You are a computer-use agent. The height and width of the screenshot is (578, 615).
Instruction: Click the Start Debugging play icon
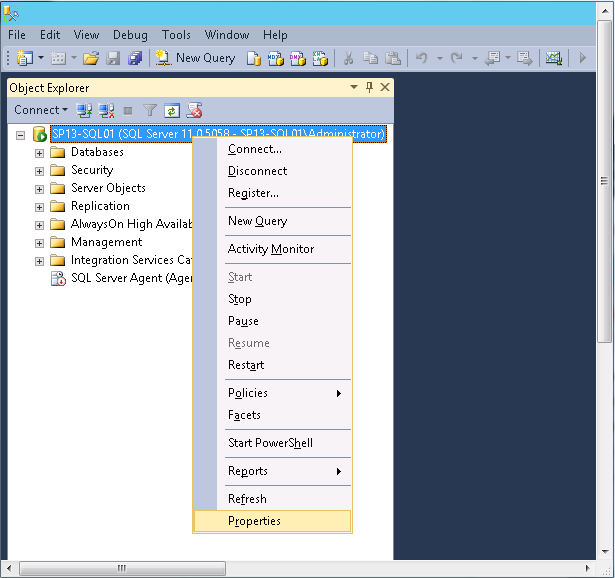point(583,58)
